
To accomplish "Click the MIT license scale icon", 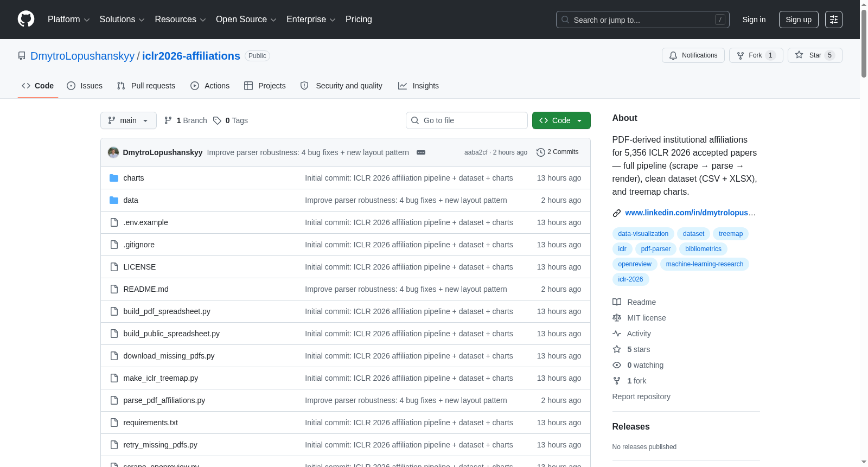I will point(617,318).
